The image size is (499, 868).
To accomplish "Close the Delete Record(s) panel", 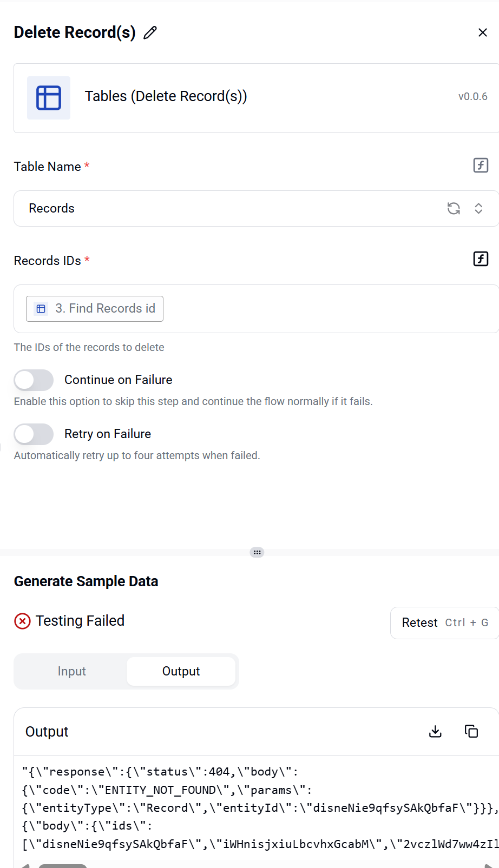I will pos(483,32).
